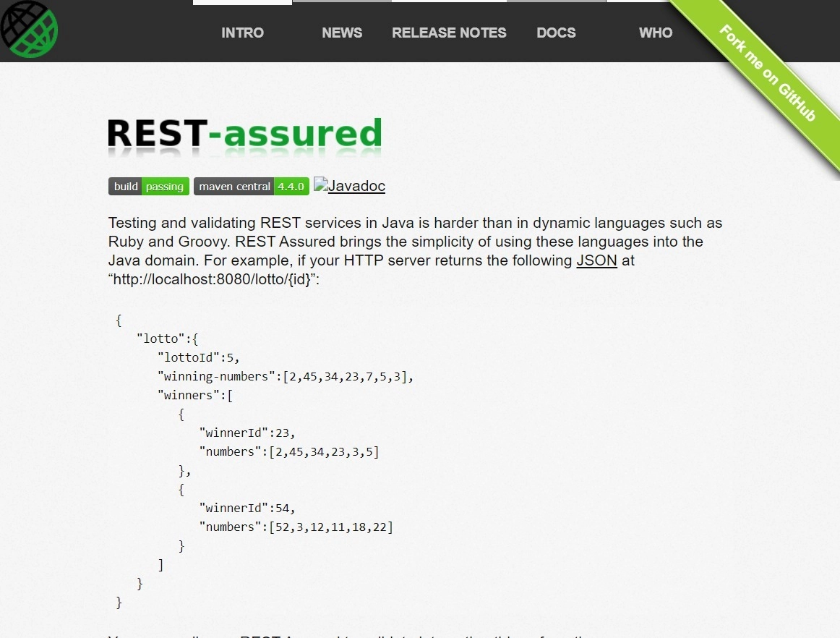Open the RELEASE NOTES page
The width and height of the screenshot is (840, 638).
click(x=449, y=33)
